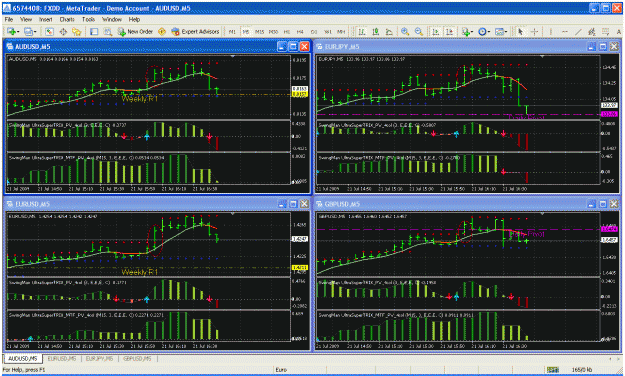Image resolution: width=625 pixels, height=376 pixels.
Task: Select the Trendline drawing tool
Action: click(578, 31)
